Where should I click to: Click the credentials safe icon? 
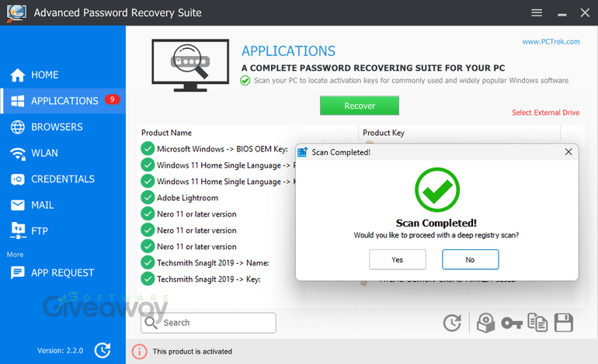18,179
